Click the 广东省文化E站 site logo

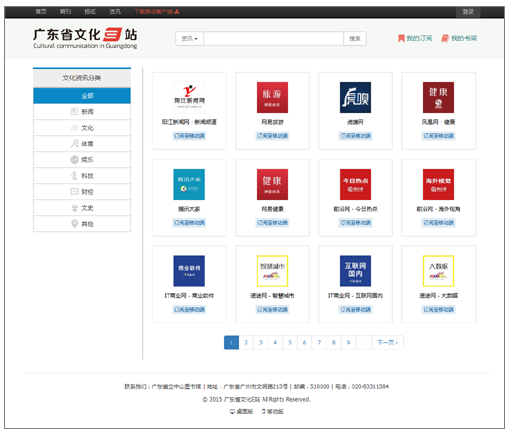(85, 38)
